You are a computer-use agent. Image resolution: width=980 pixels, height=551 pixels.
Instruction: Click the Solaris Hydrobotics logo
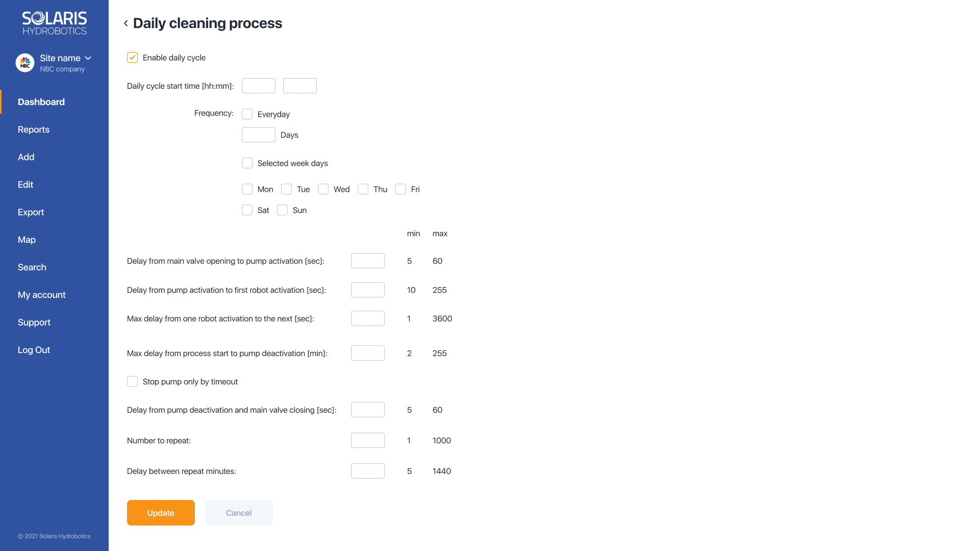pyautogui.click(x=55, y=23)
